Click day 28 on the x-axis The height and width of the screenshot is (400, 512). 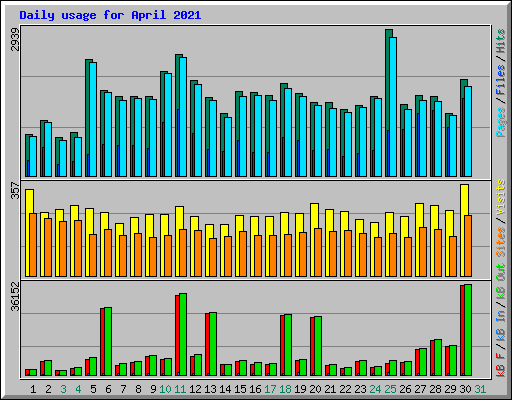pos(435,389)
